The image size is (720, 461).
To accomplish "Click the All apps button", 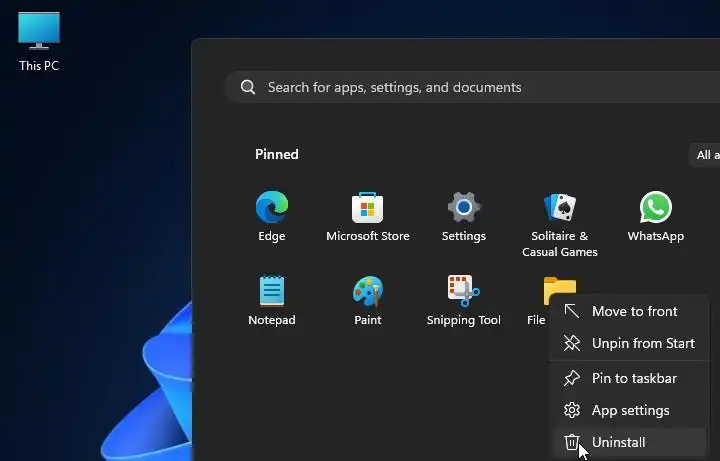I will tap(704, 155).
